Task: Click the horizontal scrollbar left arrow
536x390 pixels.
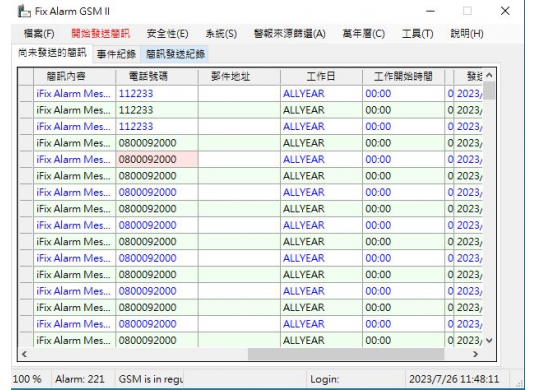Action: (24, 354)
